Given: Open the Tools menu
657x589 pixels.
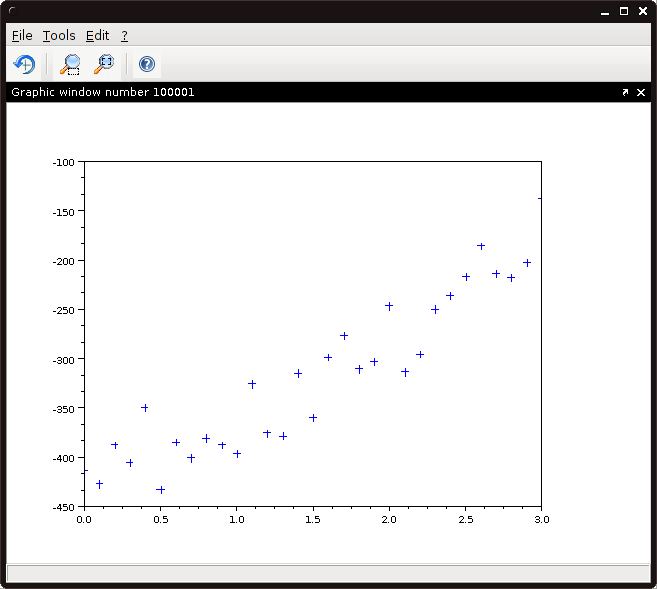Looking at the screenshot, I should click(x=59, y=35).
